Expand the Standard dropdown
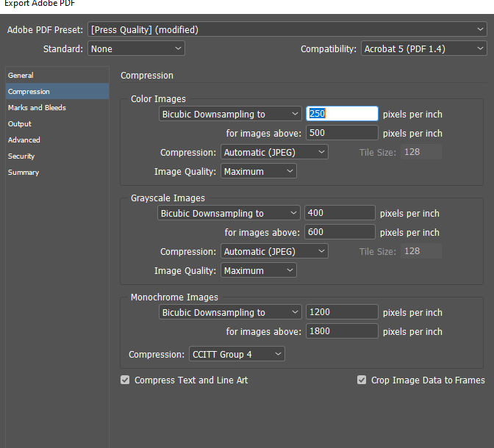The width and height of the screenshot is (494, 448). 136,49
